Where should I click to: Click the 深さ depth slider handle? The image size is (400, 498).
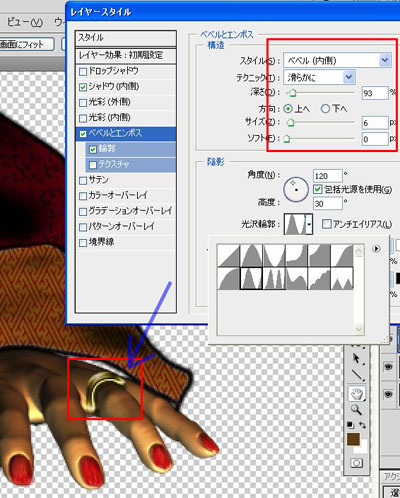click(x=292, y=93)
